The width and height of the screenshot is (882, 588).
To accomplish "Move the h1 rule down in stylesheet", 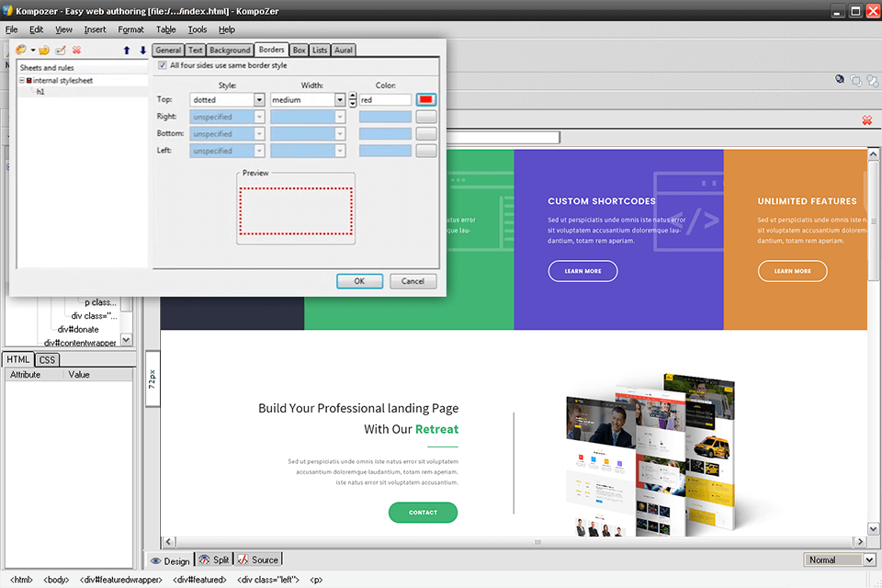I will tap(142, 51).
